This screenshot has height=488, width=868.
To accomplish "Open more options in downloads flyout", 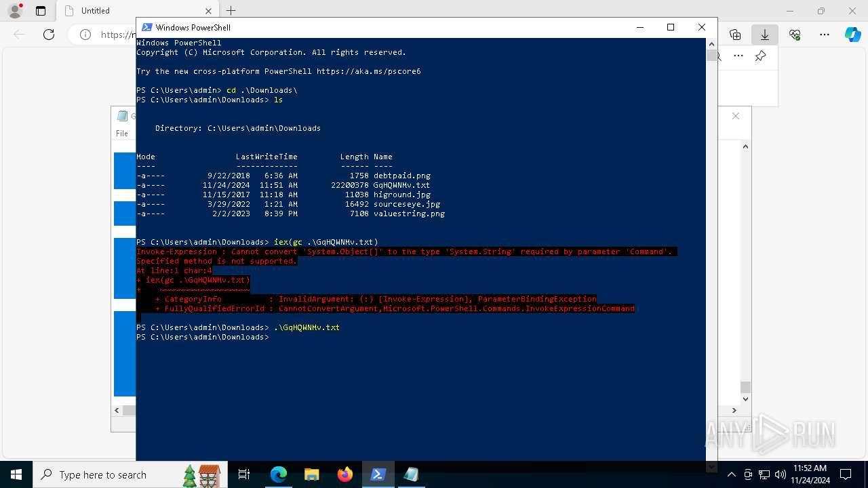I will pos(738,56).
